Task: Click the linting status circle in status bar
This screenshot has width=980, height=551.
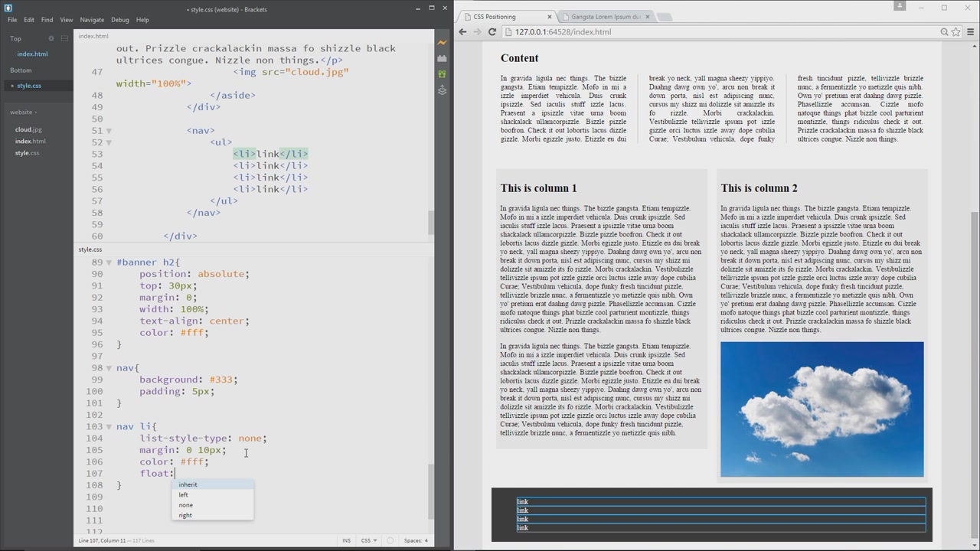Action: point(390,540)
